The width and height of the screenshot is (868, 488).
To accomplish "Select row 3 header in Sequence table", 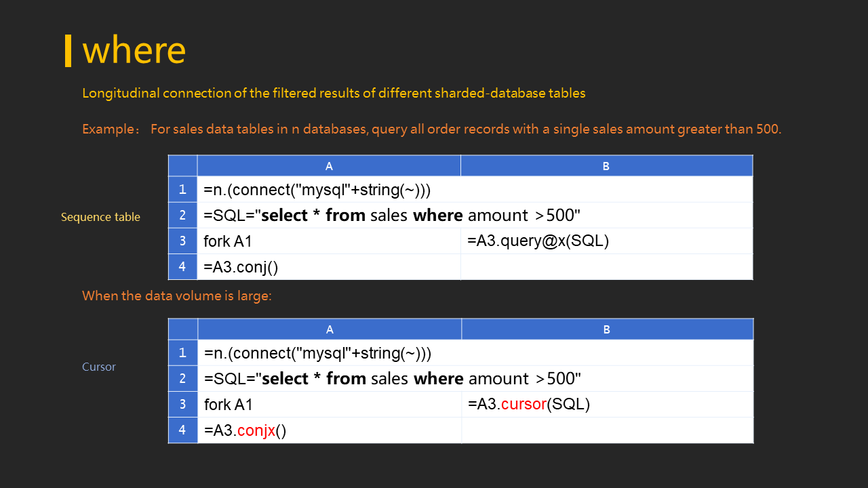I will click(183, 241).
